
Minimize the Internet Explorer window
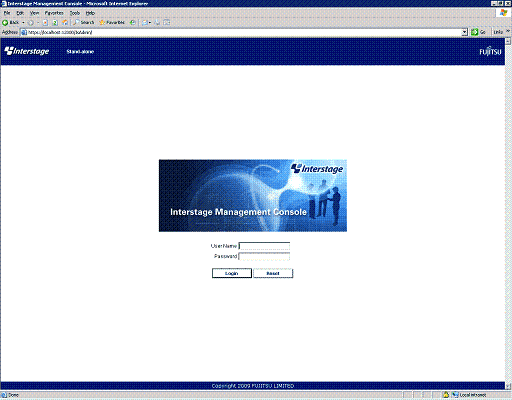494,4
